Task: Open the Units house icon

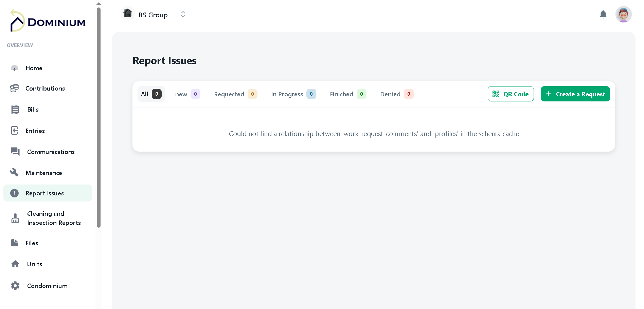Action: (x=15, y=264)
